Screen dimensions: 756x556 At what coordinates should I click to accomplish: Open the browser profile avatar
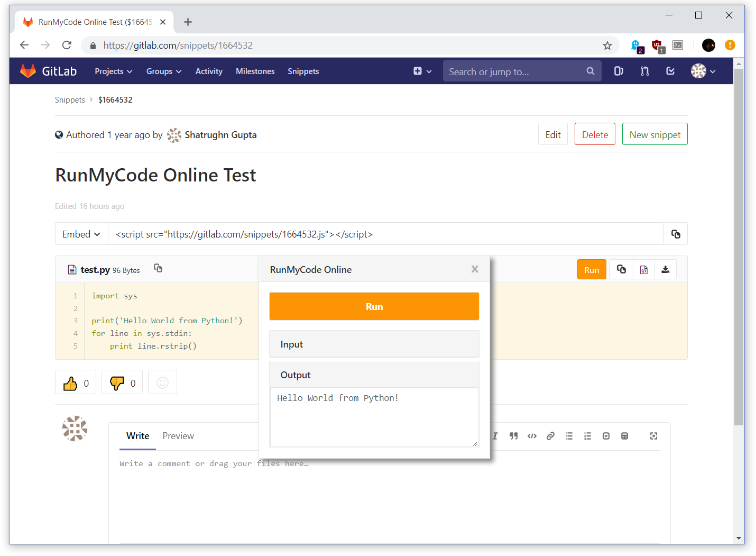pyautogui.click(x=708, y=45)
